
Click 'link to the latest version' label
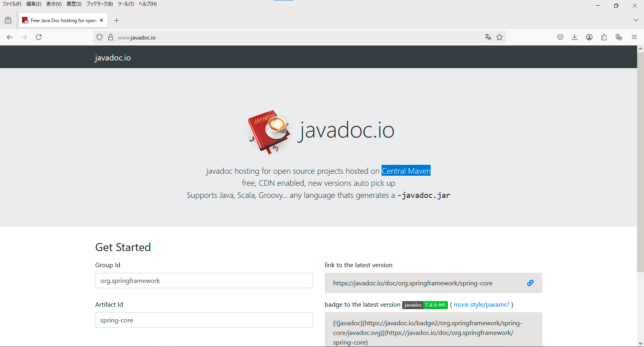tap(359, 265)
